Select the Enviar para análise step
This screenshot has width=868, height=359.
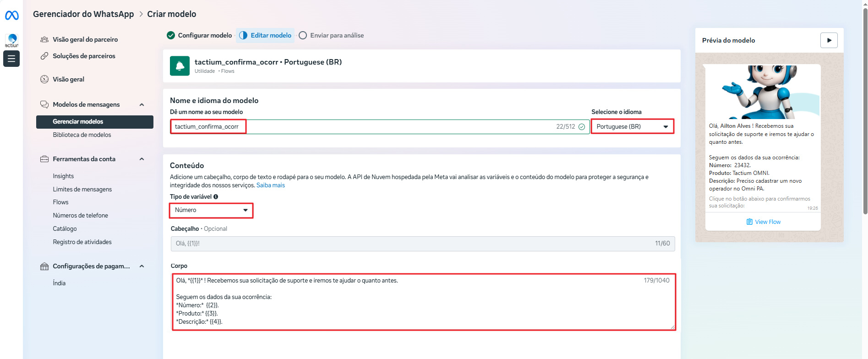[x=331, y=35]
